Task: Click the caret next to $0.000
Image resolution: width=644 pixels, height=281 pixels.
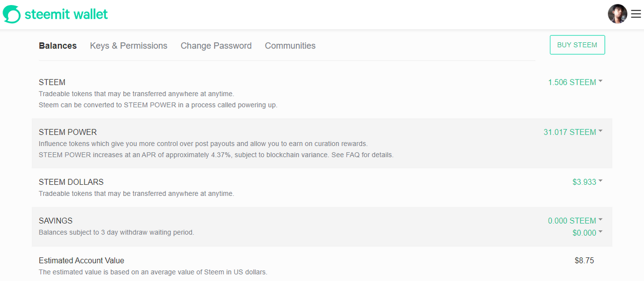Action: [601, 232]
